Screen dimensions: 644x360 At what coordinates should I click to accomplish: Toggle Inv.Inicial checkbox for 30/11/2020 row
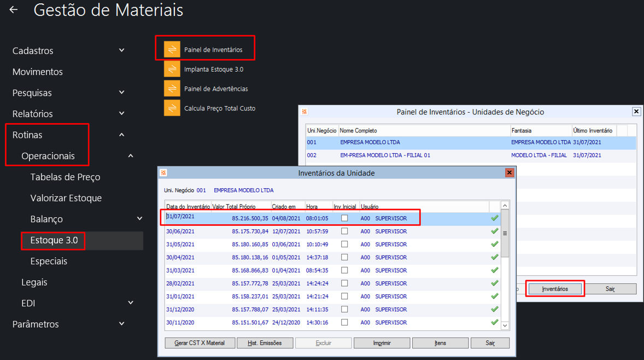344,322
